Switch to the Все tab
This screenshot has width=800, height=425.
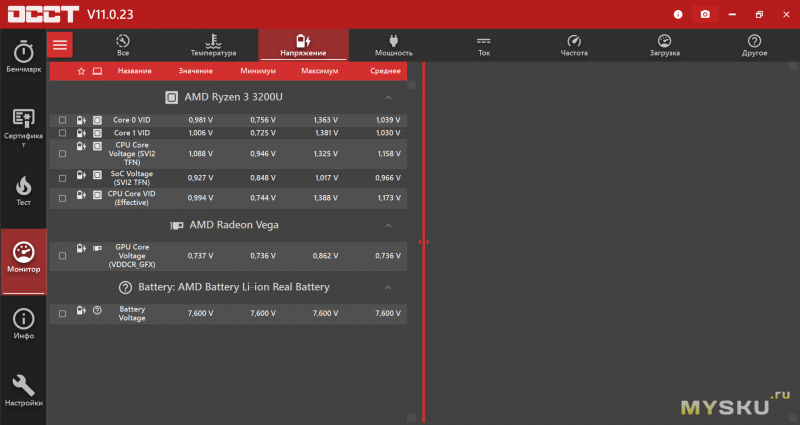tap(123, 45)
